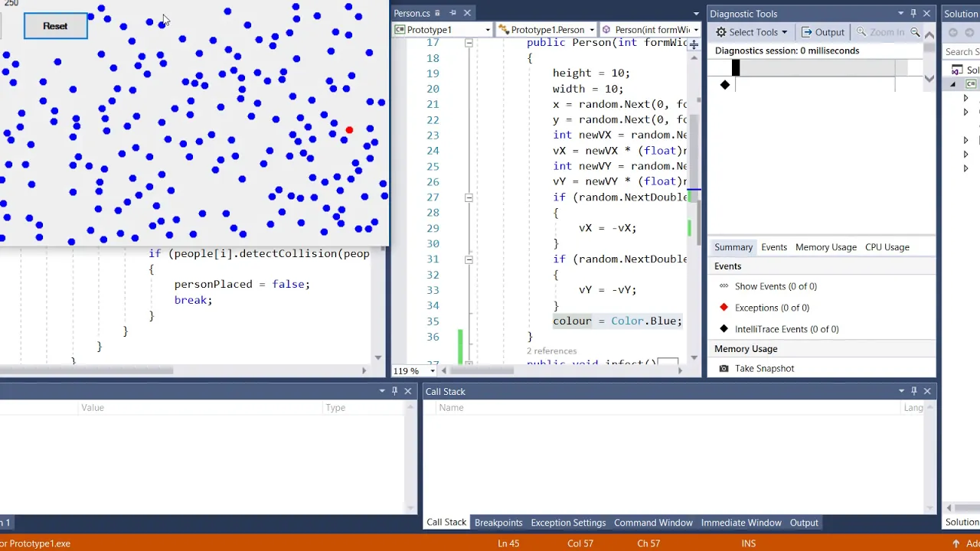The width and height of the screenshot is (980, 551).
Task: Select the Exception Settings bottom tab
Action: pyautogui.click(x=568, y=523)
